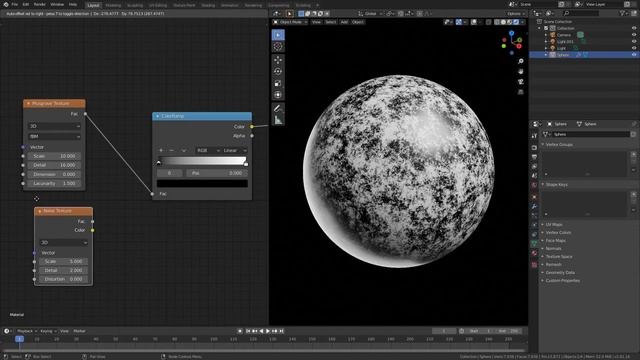Open the Window menu
Image resolution: width=640 pixels, height=360 pixels.
[x=57, y=4]
